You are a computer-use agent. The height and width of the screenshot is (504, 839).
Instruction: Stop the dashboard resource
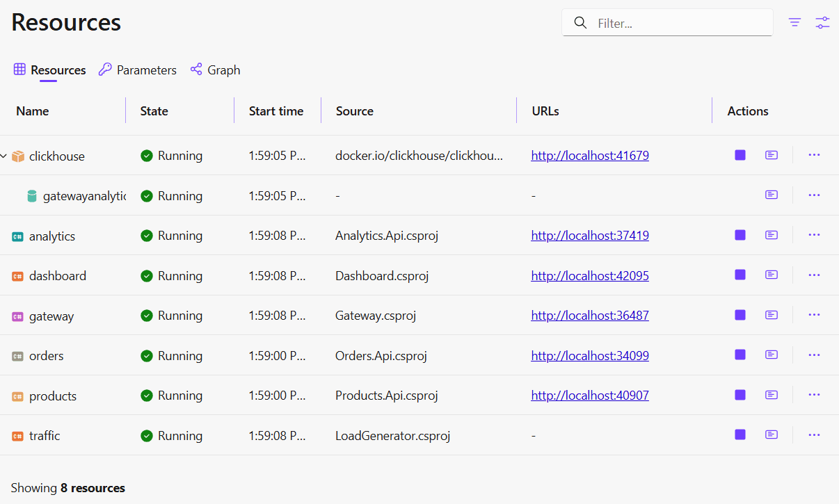pos(740,275)
